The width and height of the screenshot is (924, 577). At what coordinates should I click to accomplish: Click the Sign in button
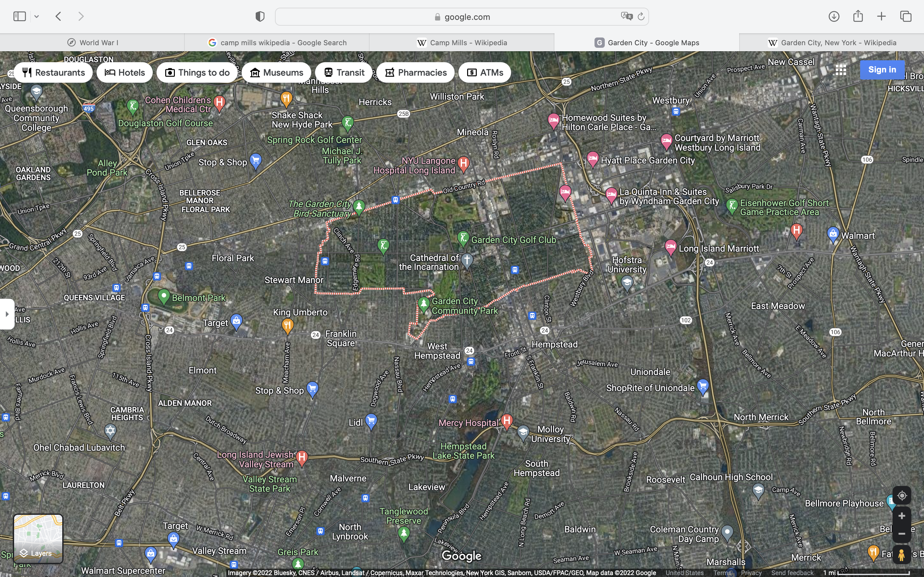coord(882,70)
